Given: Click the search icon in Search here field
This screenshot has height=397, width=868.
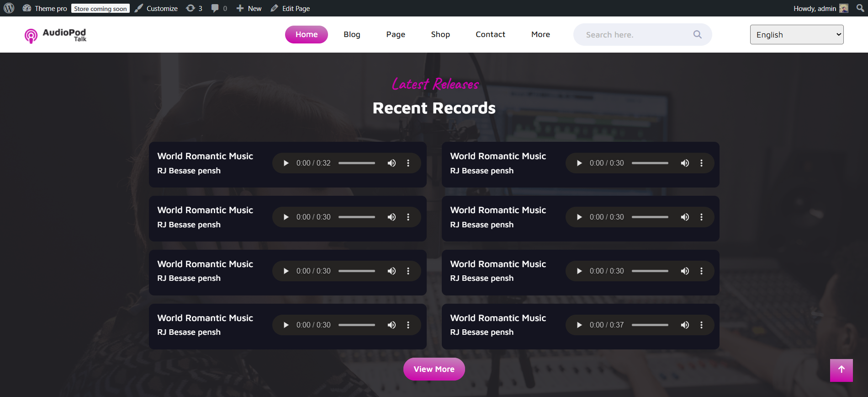Looking at the screenshot, I should pyautogui.click(x=697, y=34).
